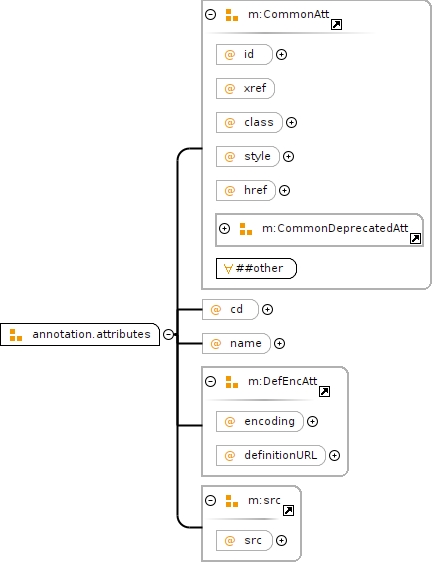Select the xref attribute node
This screenshot has height=563, width=433.
pos(245,88)
